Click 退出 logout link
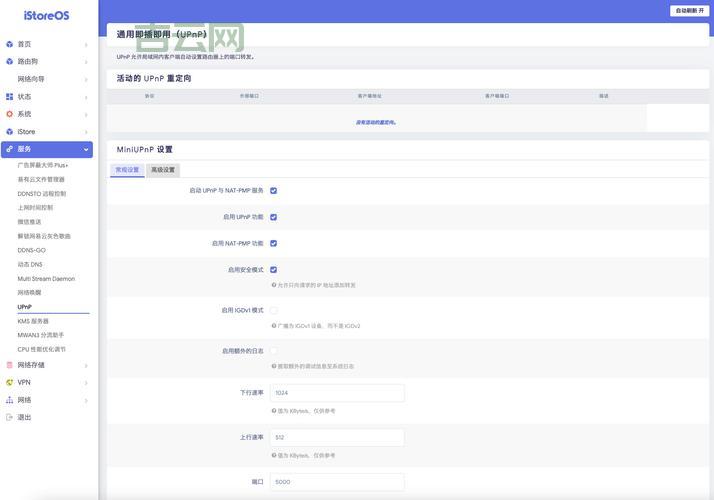 tap(24, 417)
